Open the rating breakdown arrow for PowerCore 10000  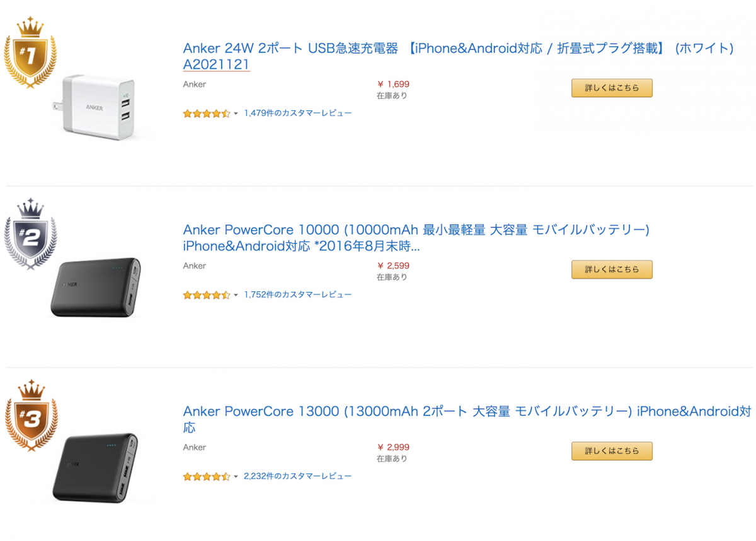tap(236, 296)
